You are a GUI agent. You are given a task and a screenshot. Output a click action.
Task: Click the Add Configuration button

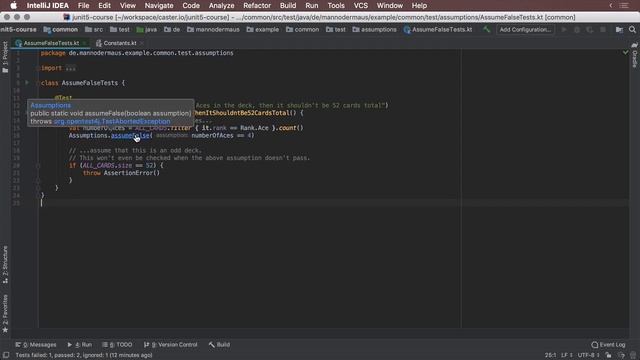525,29
